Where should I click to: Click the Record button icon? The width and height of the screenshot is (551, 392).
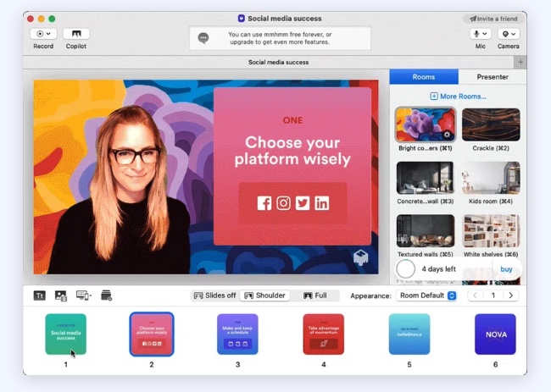(x=40, y=34)
